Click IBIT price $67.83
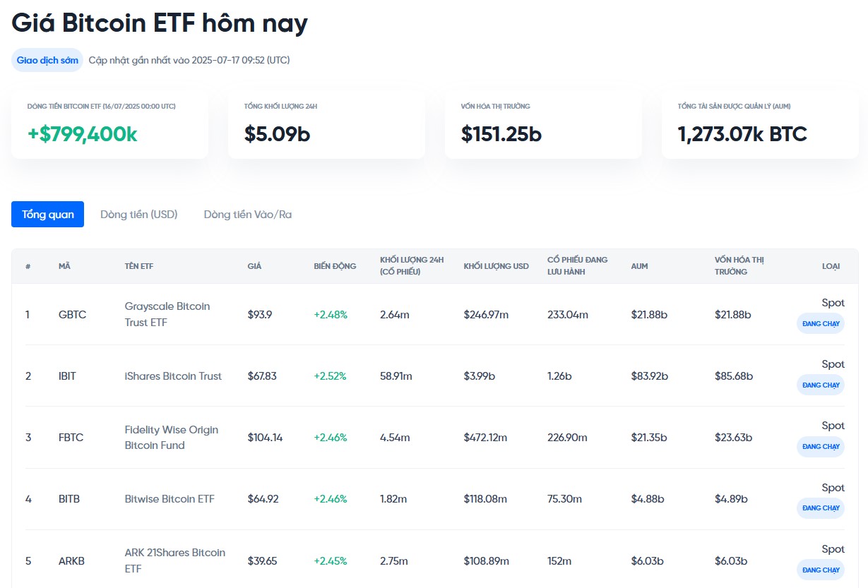868x588 pixels. tap(262, 376)
